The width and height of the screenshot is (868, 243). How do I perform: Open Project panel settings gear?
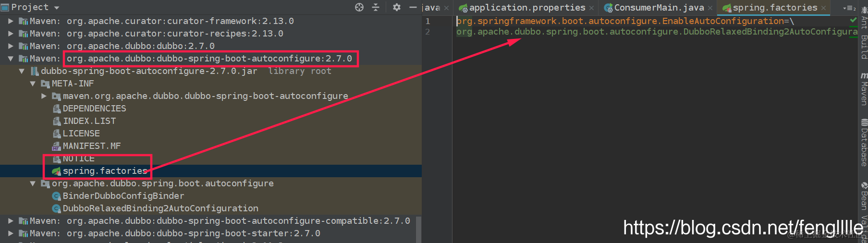pos(396,7)
